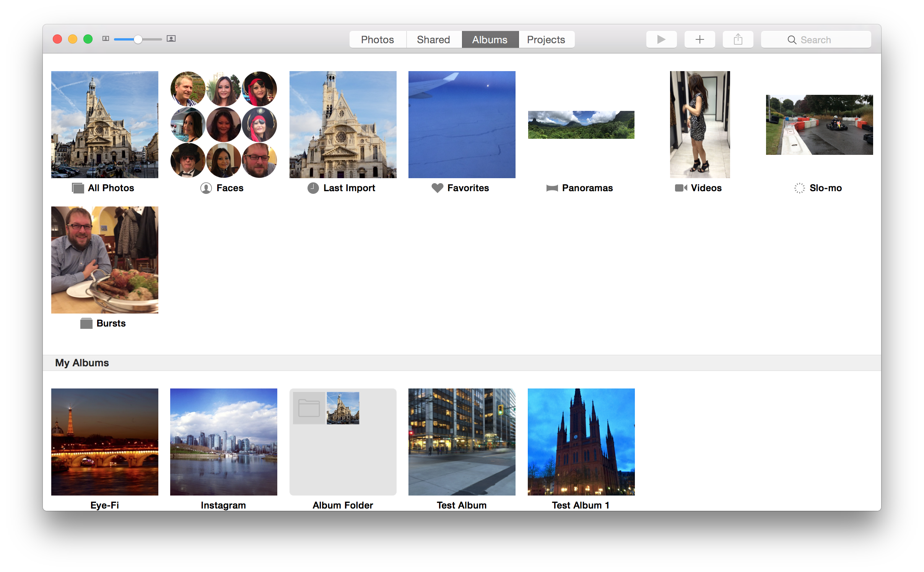Click the Panoramas icon beside label
This screenshot has width=924, height=572.
point(552,188)
